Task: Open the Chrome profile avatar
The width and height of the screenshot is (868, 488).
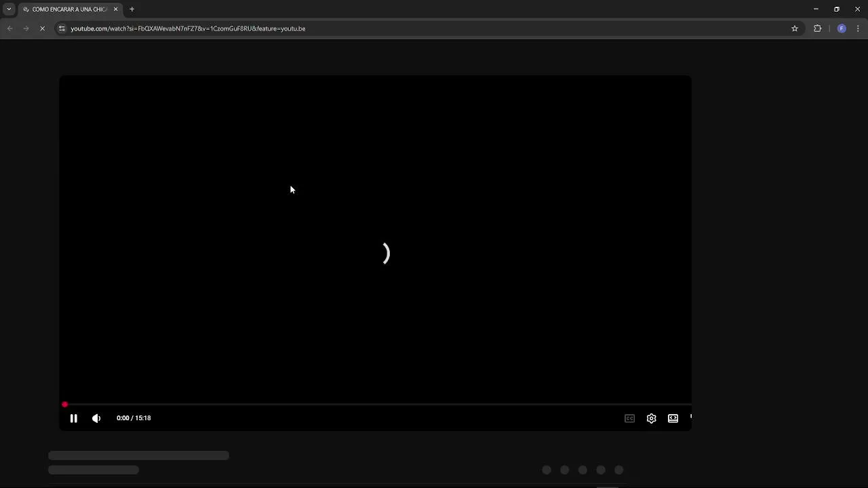Action: pos(842,28)
